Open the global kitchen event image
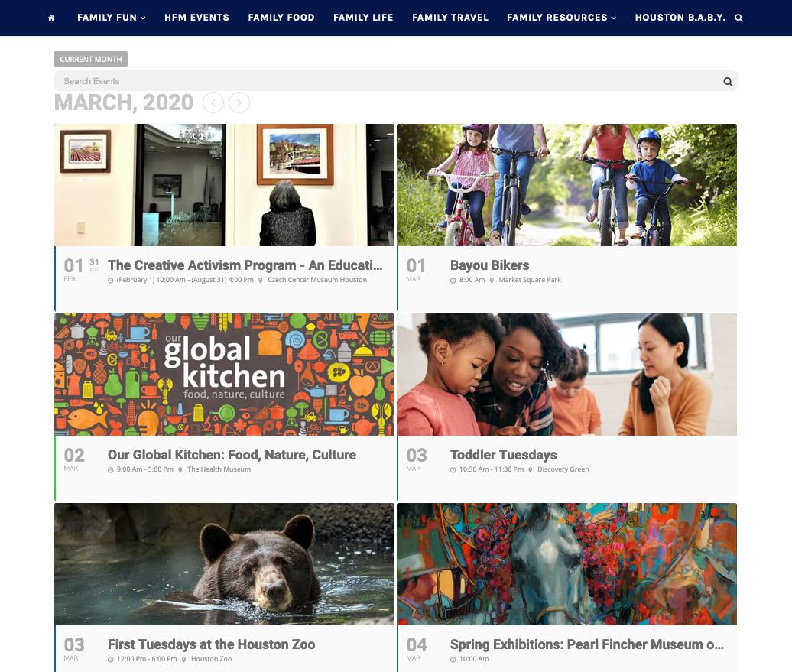792x672 pixels. click(224, 375)
